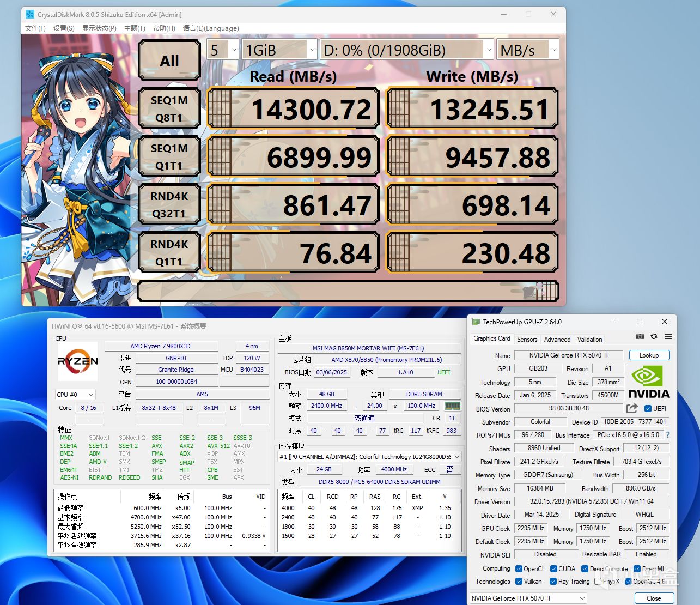This screenshot has height=605, width=700.
Task: Open the 设置(S) menu
Action: click(x=64, y=28)
